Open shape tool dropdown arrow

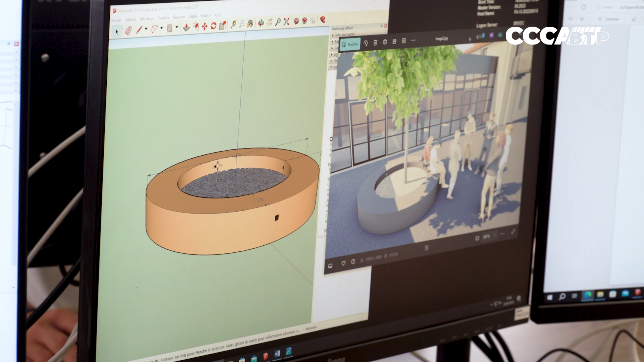tap(177, 27)
